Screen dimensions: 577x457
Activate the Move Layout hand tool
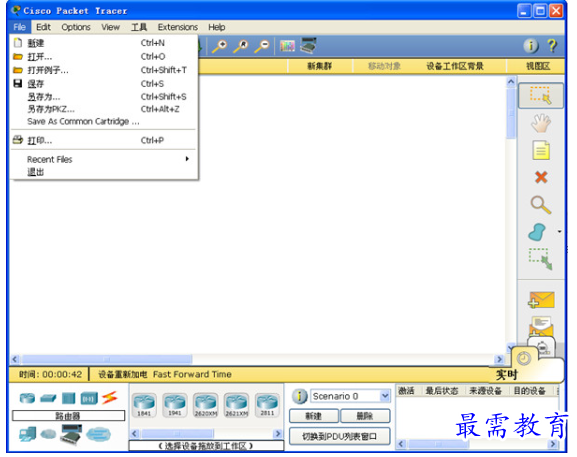point(541,123)
